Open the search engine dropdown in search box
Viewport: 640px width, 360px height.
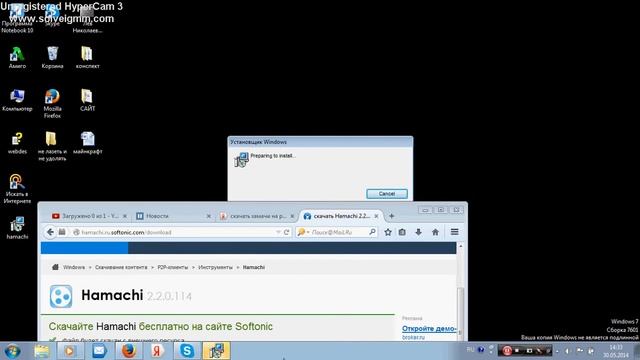(303, 232)
